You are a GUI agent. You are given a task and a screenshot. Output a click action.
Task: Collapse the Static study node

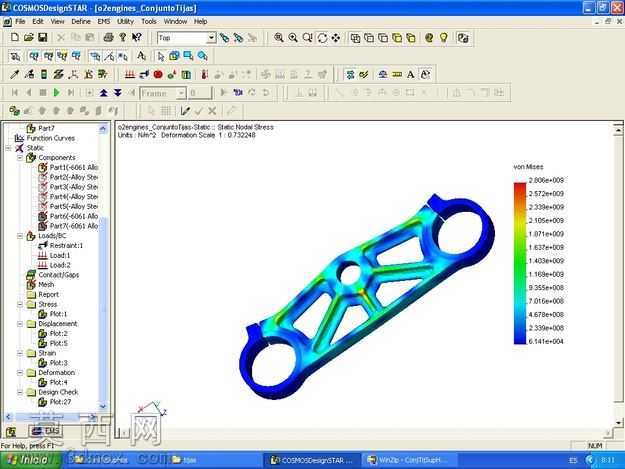[8, 148]
